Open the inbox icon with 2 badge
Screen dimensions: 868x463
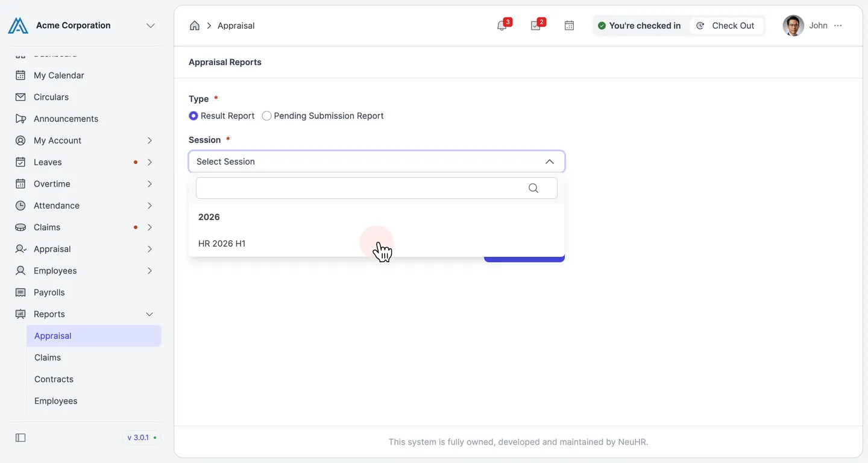535,26
